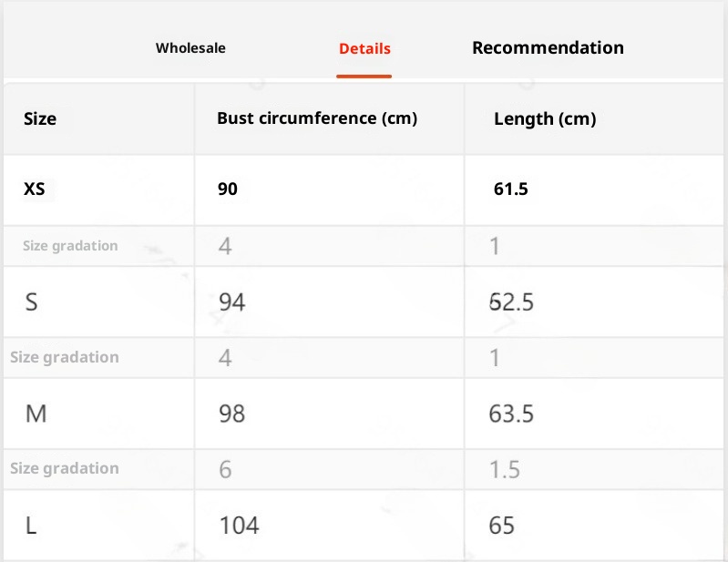The image size is (728, 562).
Task: Select the XS size row label
Action: (x=35, y=189)
